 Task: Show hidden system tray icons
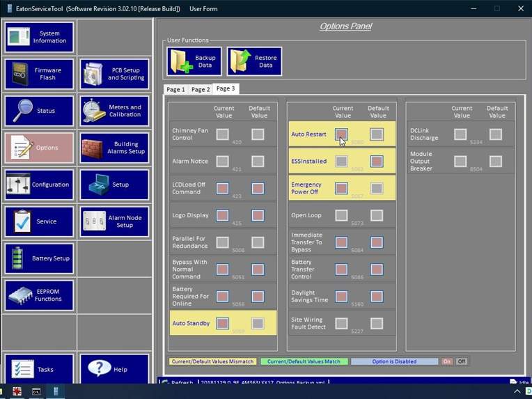point(518,392)
